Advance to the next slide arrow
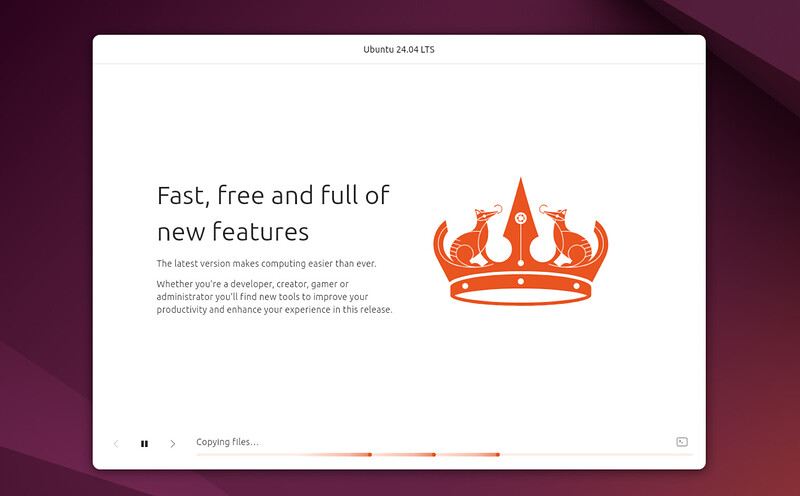The width and height of the screenshot is (800, 496). coord(173,444)
